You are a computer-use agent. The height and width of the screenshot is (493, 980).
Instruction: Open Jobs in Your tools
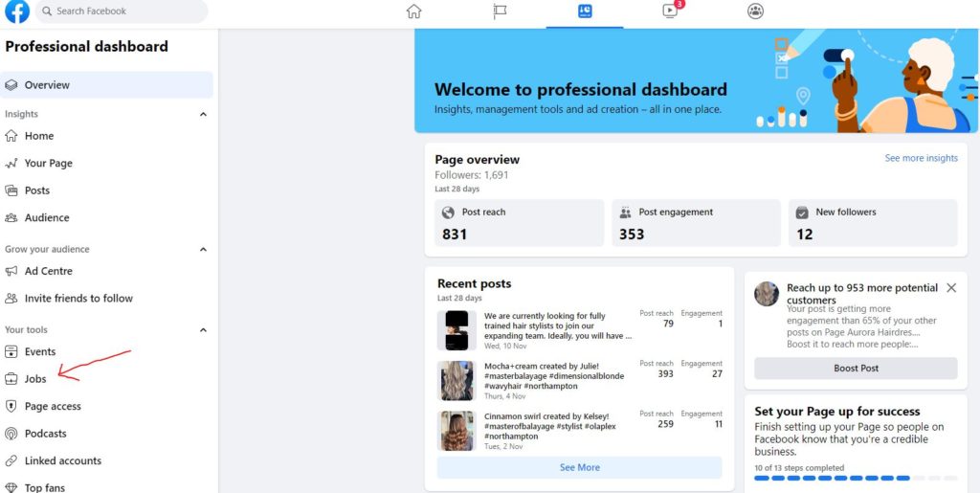click(107, 379)
